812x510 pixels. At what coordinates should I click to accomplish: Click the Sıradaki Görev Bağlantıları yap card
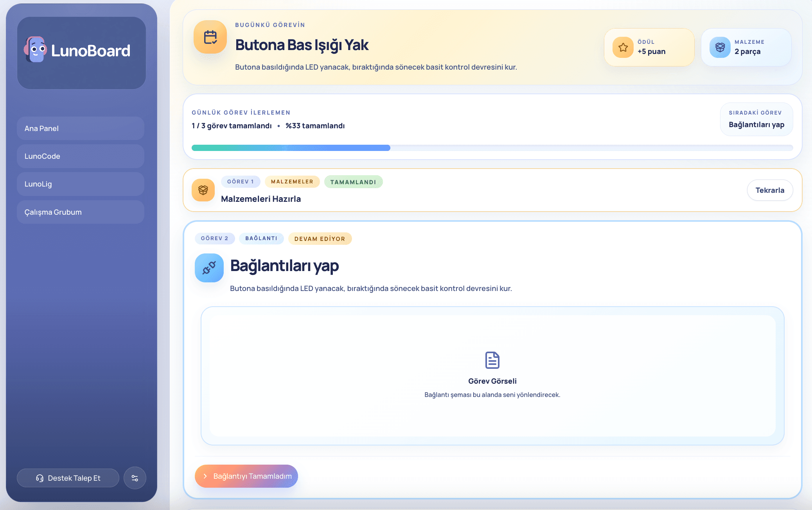tap(756, 119)
